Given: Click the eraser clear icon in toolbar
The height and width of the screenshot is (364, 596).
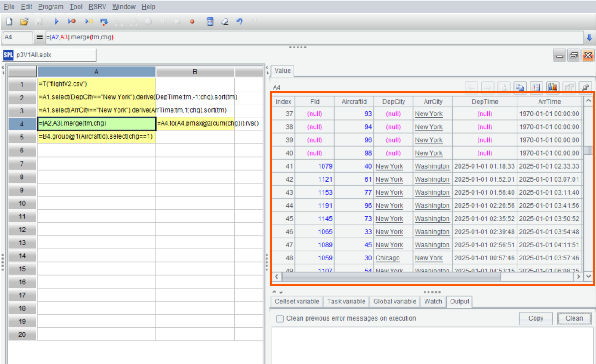Looking at the screenshot, I should 225,22.
